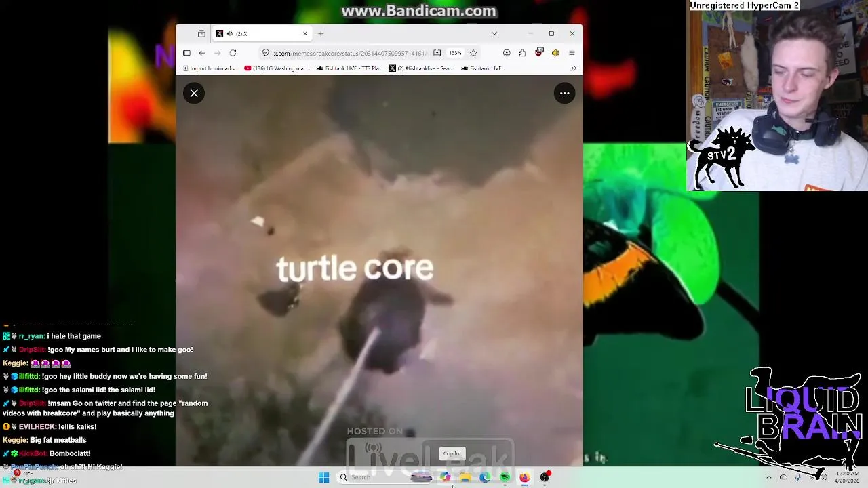Toggle the browser sidebar button
Image resolution: width=868 pixels, height=488 pixels.
186,53
